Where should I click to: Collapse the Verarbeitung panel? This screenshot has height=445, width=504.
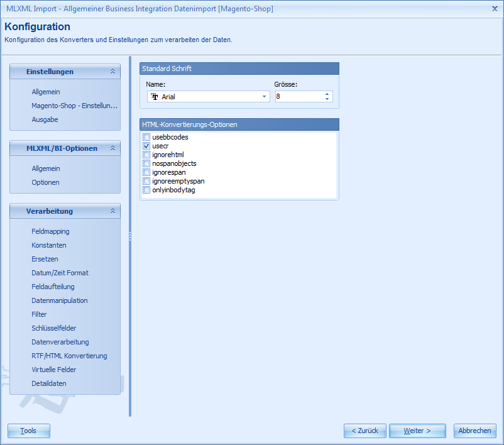[x=114, y=211]
